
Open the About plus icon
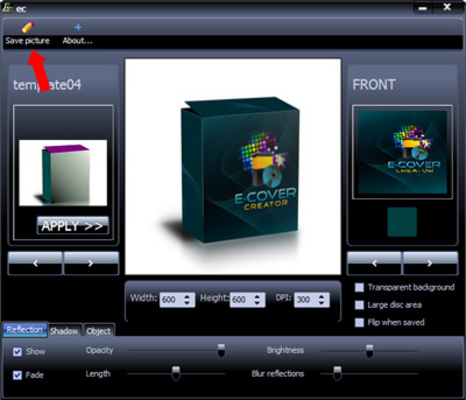(78, 27)
